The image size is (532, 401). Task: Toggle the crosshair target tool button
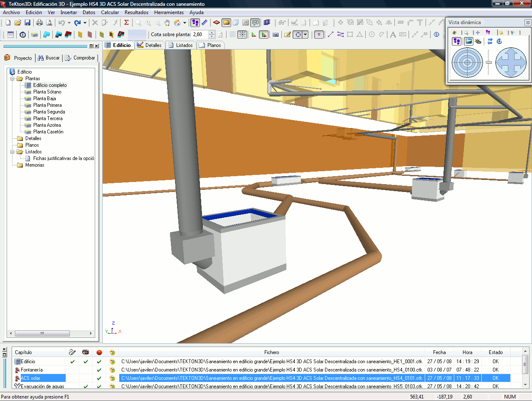coord(298,34)
